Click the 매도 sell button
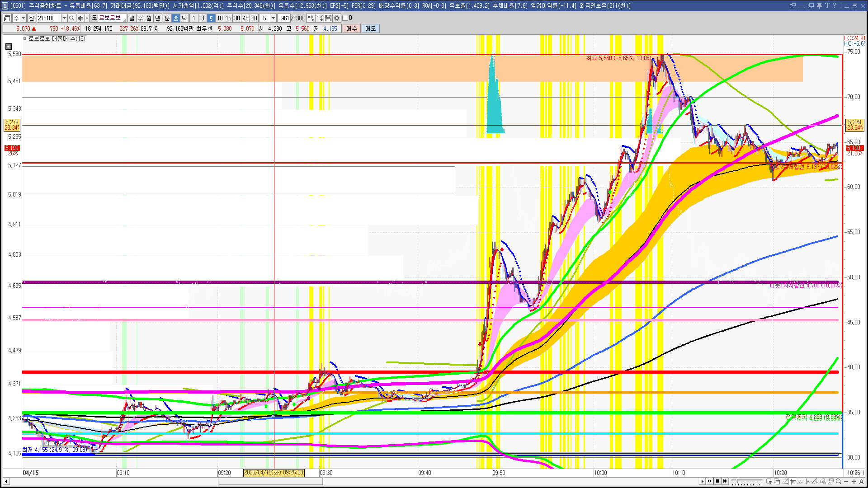The width and height of the screenshot is (868, 488). click(370, 28)
